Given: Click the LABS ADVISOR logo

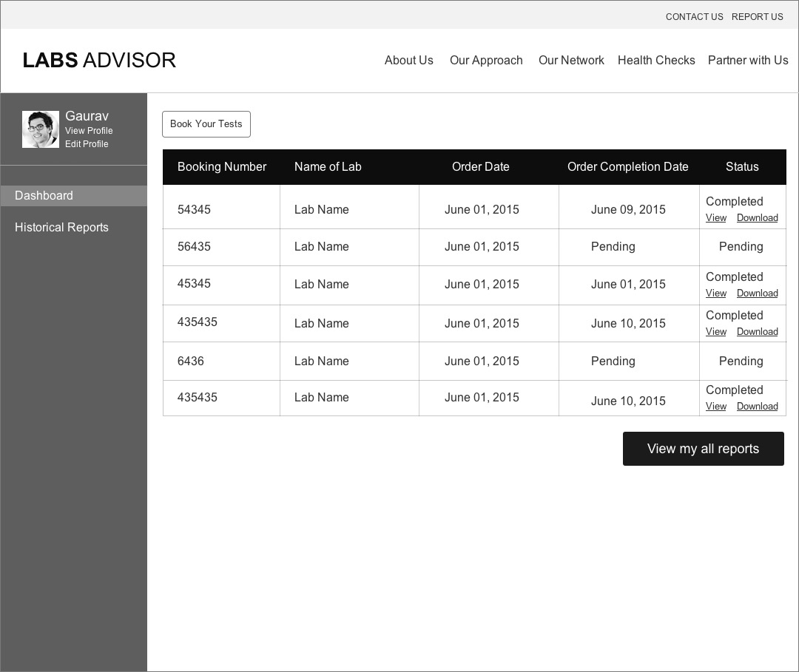Looking at the screenshot, I should (99, 61).
